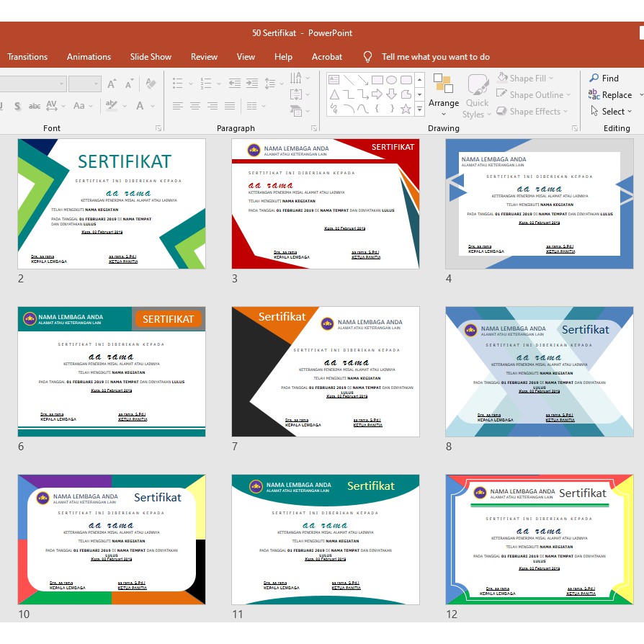The height and width of the screenshot is (644, 644).
Task: Toggle center text alignment
Action: click(195, 106)
